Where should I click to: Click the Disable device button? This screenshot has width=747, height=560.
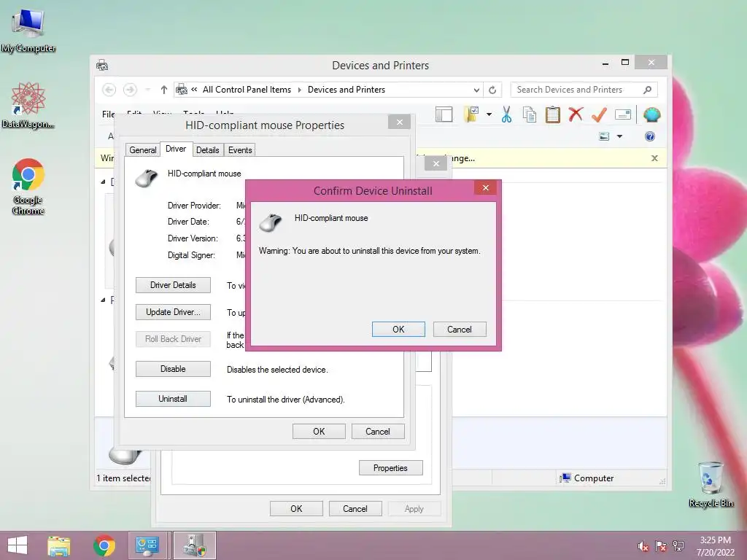[173, 369]
